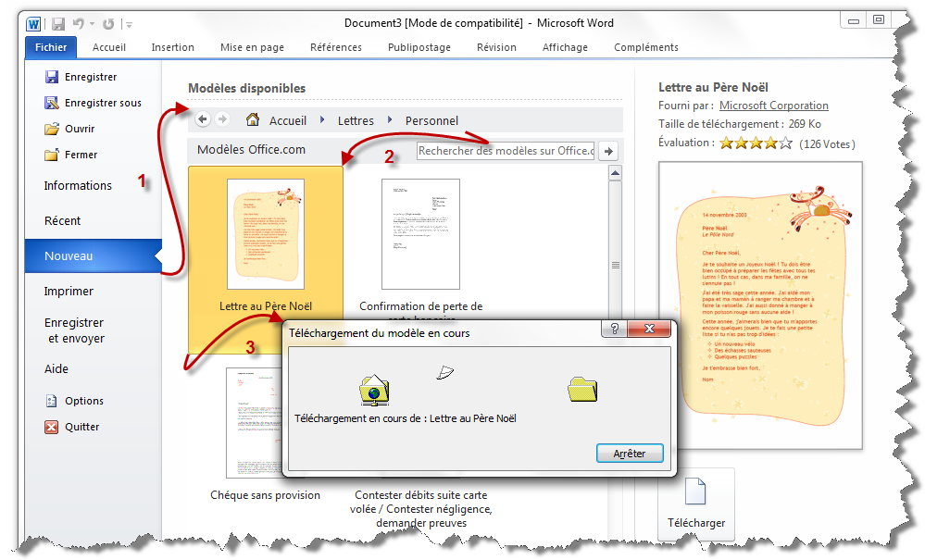Select Ouvrir in the backstage menu

69,129
